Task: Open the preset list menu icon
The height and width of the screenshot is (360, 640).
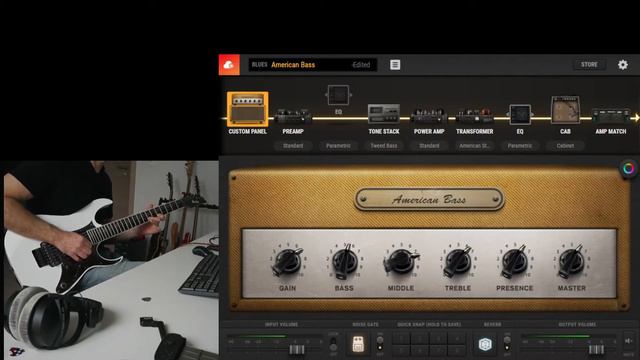Action: pos(395,64)
